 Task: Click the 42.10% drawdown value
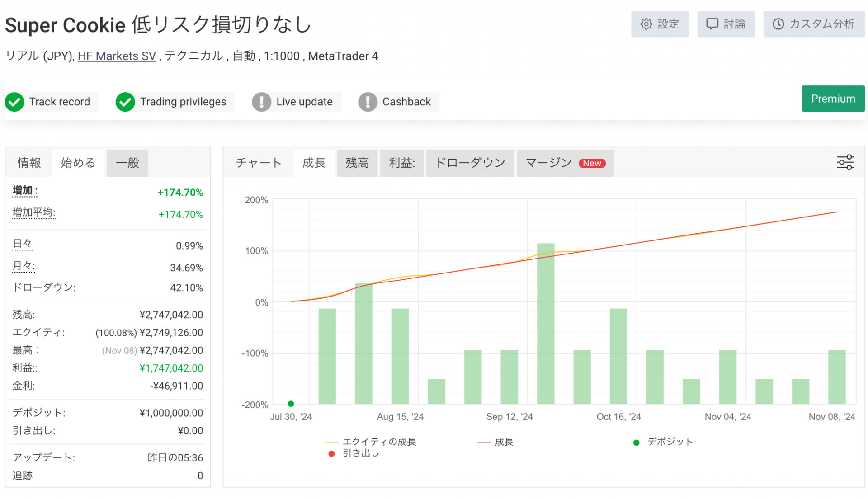pos(186,288)
